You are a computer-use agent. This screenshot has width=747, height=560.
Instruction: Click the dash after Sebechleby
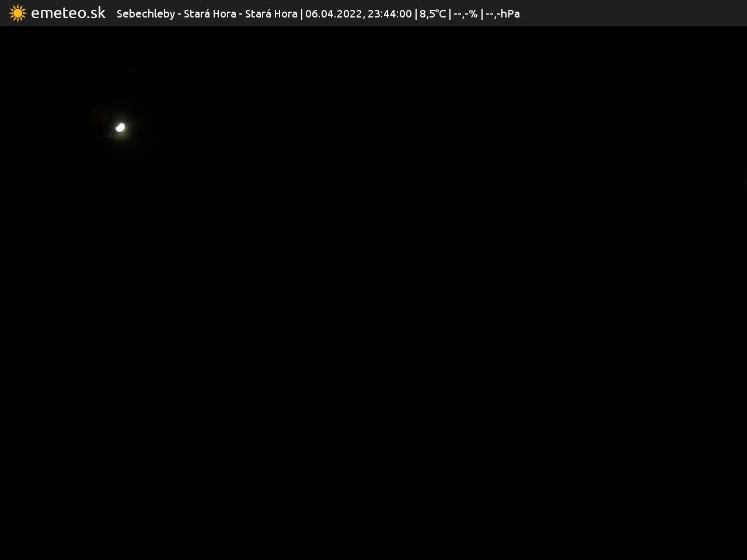coord(179,13)
